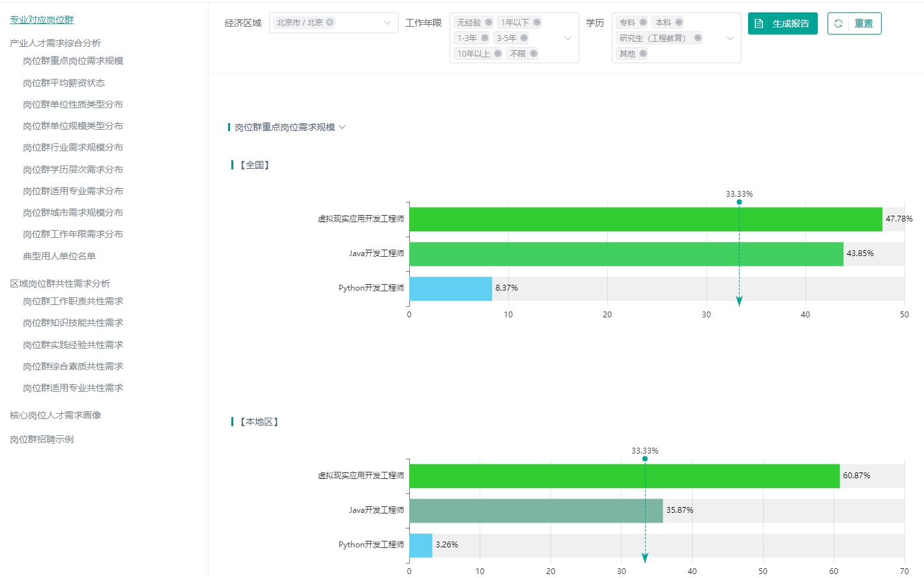Viewport: 924px width, 578px height.
Task: Remove the 本科 education tag
Action: pos(679,22)
